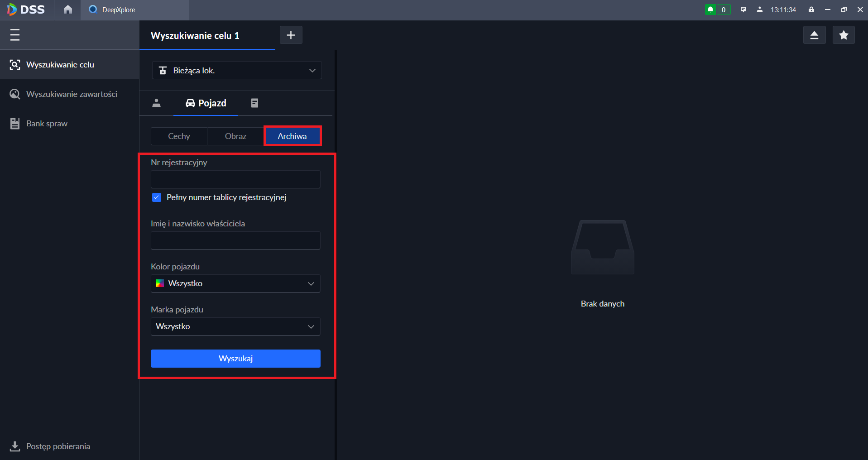Image resolution: width=868 pixels, height=460 pixels.
Task: Open the alarm bell notification icon
Action: coord(710,10)
